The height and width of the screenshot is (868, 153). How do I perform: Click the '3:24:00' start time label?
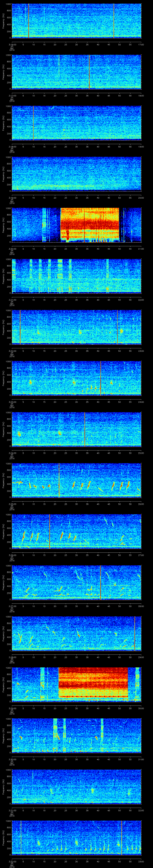12,453
